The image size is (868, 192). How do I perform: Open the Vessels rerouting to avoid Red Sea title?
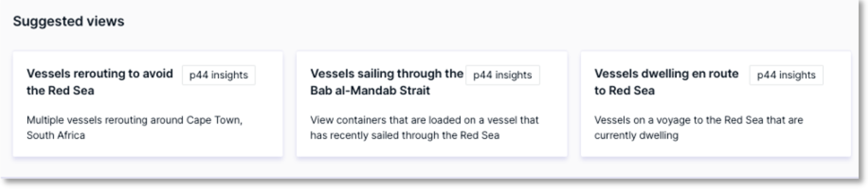coord(99,74)
